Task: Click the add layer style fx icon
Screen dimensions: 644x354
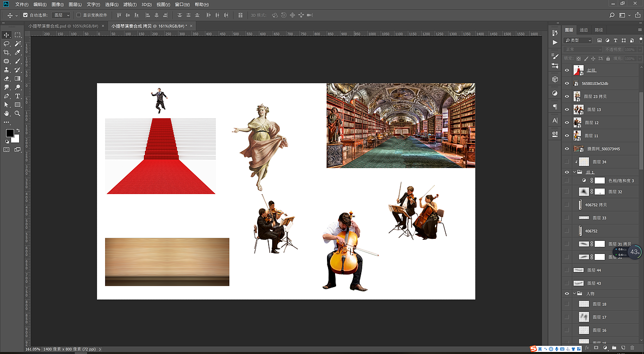Action: pyautogui.click(x=587, y=347)
